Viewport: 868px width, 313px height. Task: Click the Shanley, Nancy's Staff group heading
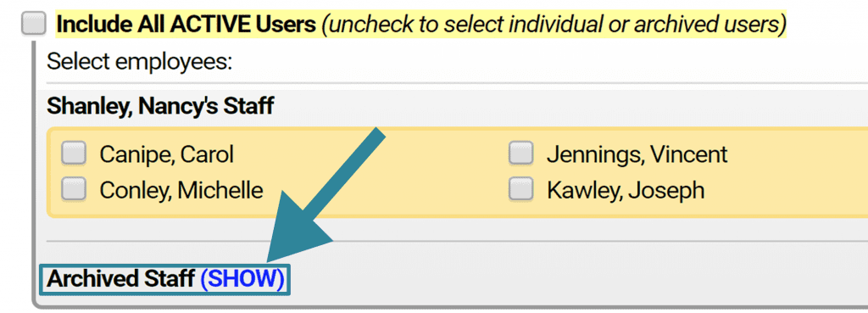tap(160, 105)
